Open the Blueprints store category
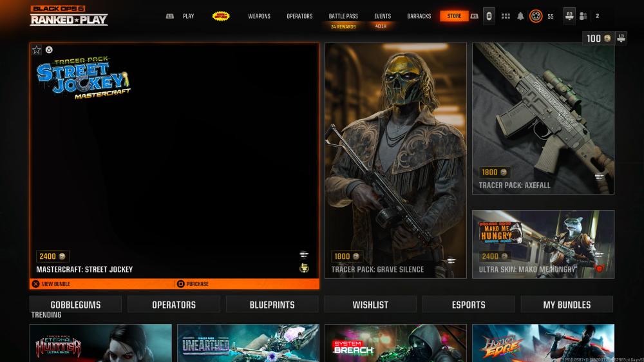644x362 pixels. [272, 305]
